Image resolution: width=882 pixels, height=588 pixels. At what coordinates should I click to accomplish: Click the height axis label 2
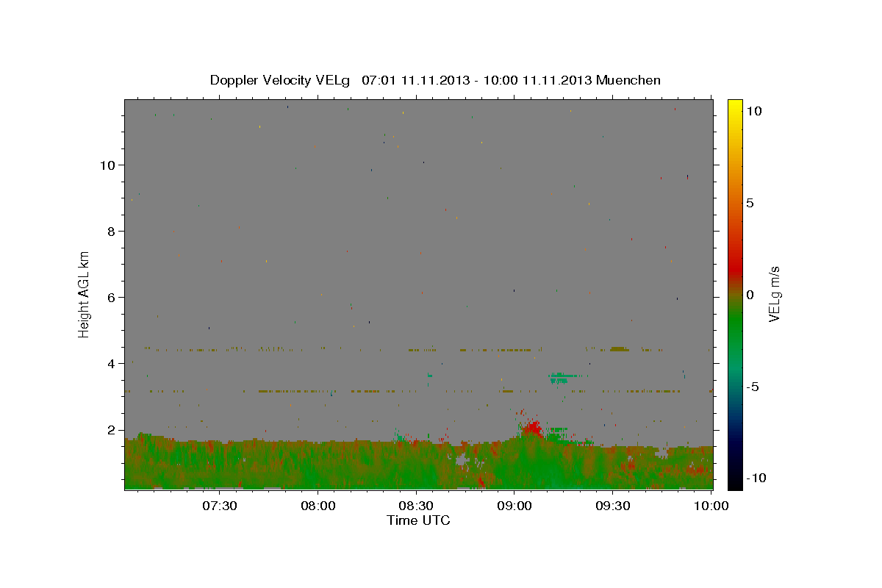[x=112, y=430]
